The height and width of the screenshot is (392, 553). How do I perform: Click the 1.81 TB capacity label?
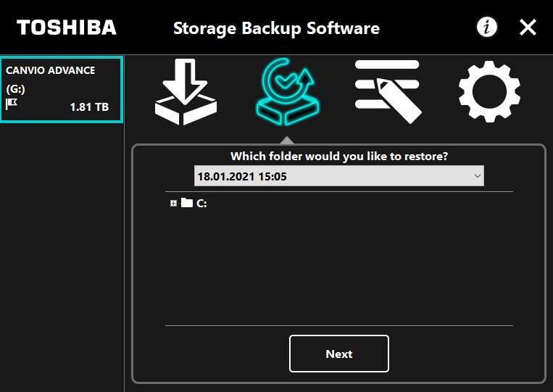click(x=89, y=107)
